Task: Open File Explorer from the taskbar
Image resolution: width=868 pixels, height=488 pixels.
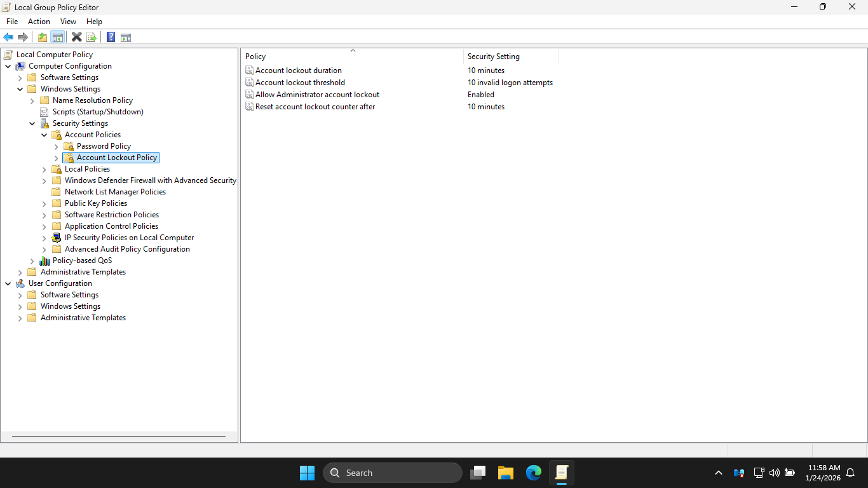Action: (506, 473)
